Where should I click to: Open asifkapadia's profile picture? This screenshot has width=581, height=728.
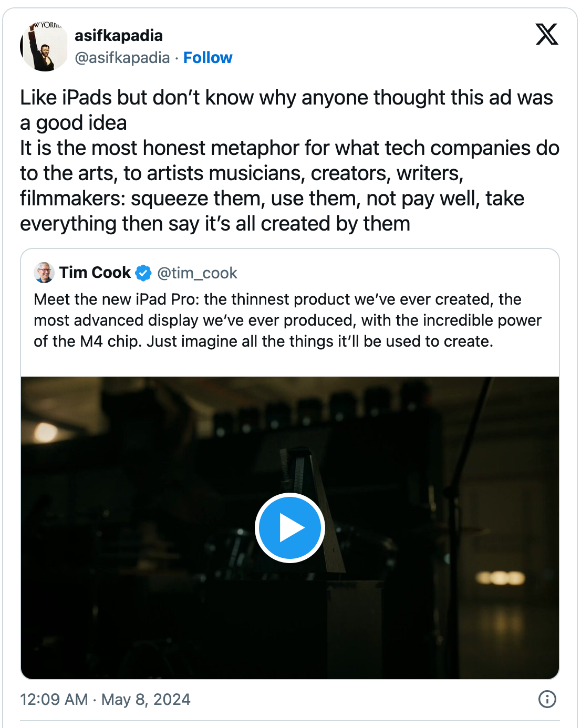click(44, 46)
